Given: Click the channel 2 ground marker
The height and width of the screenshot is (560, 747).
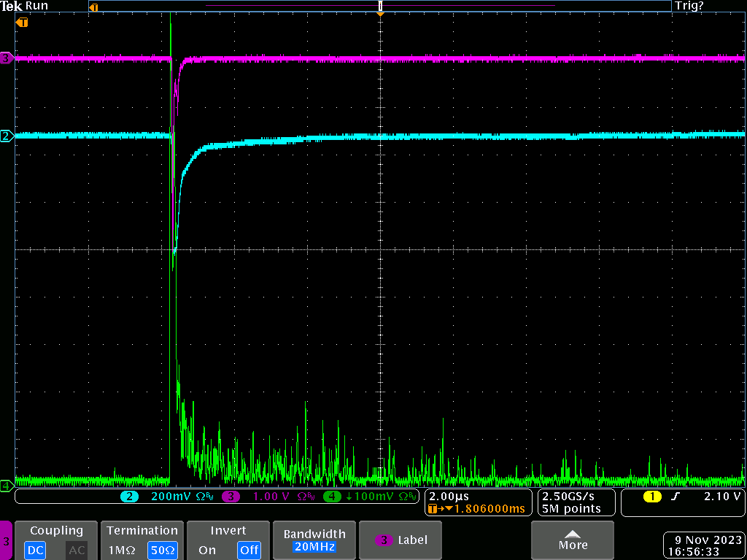Looking at the screenshot, I should tap(7, 136).
